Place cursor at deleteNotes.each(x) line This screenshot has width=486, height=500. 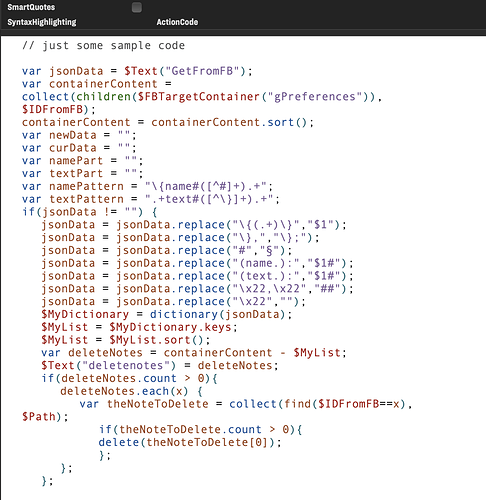pos(131,391)
